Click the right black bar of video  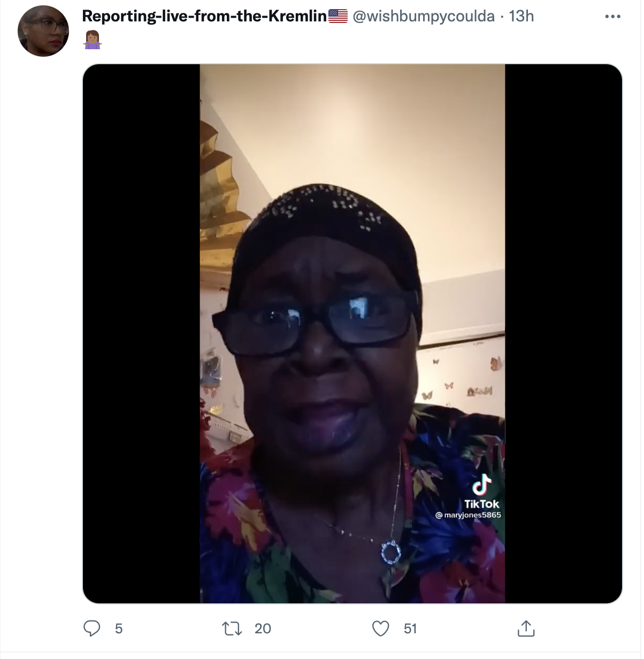click(x=564, y=334)
